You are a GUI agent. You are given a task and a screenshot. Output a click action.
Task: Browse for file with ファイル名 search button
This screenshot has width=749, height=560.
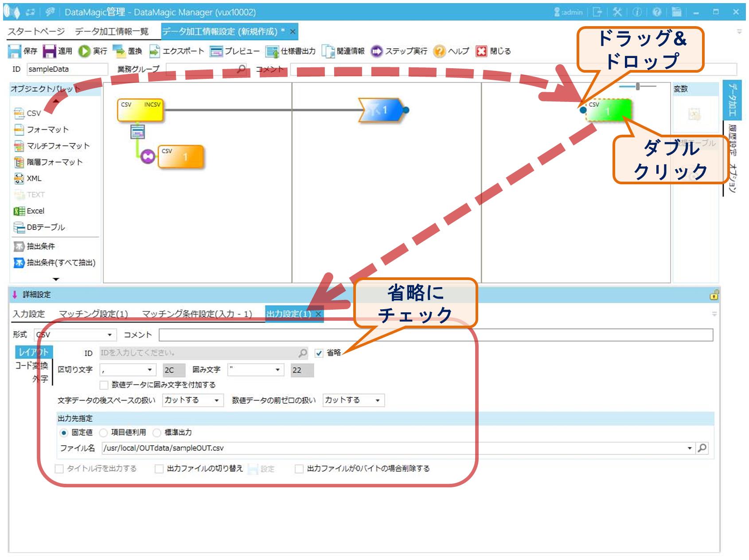[x=702, y=448]
